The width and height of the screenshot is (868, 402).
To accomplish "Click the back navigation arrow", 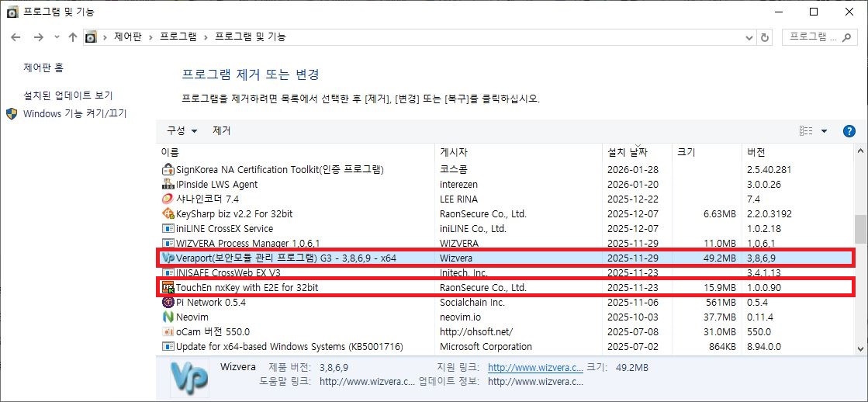I will tap(16, 37).
